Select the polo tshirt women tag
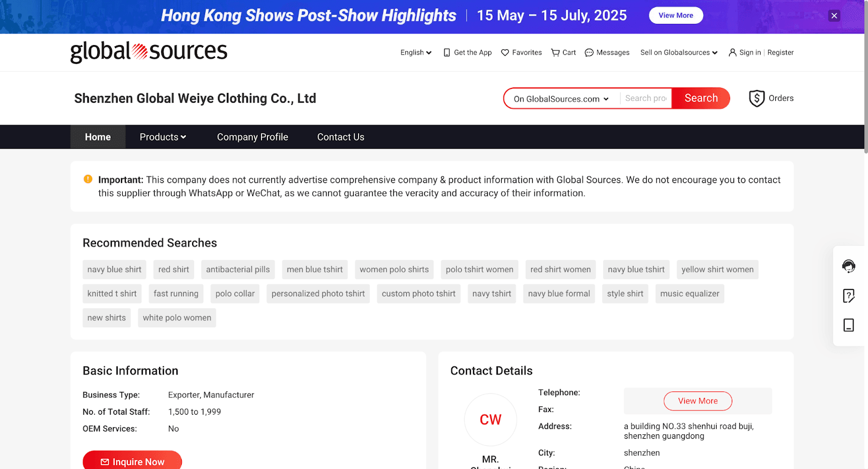Image resolution: width=868 pixels, height=469 pixels. tap(480, 269)
